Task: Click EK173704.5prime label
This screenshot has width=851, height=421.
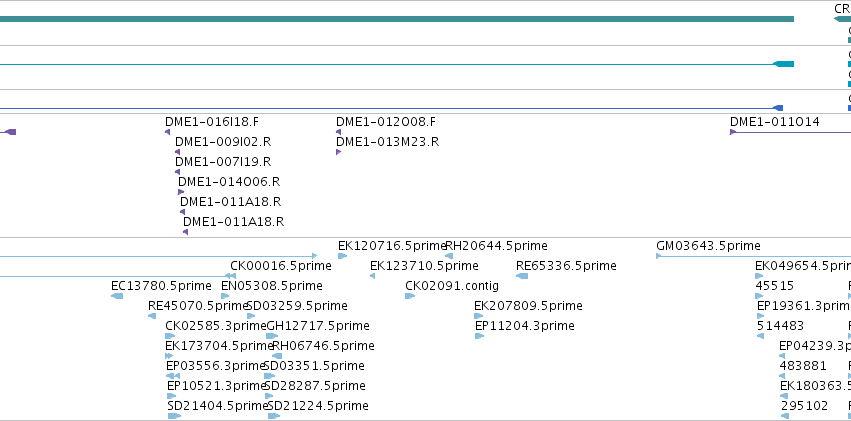Action: (219, 346)
